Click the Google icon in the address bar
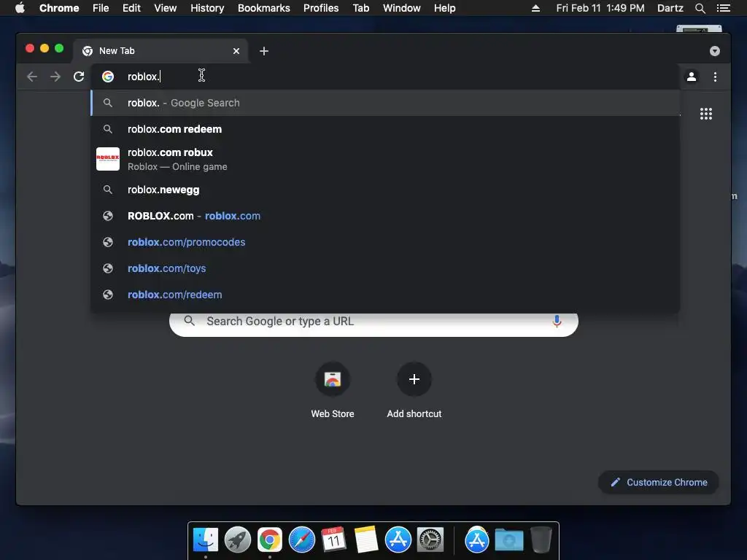The height and width of the screenshot is (560, 747). (108, 77)
